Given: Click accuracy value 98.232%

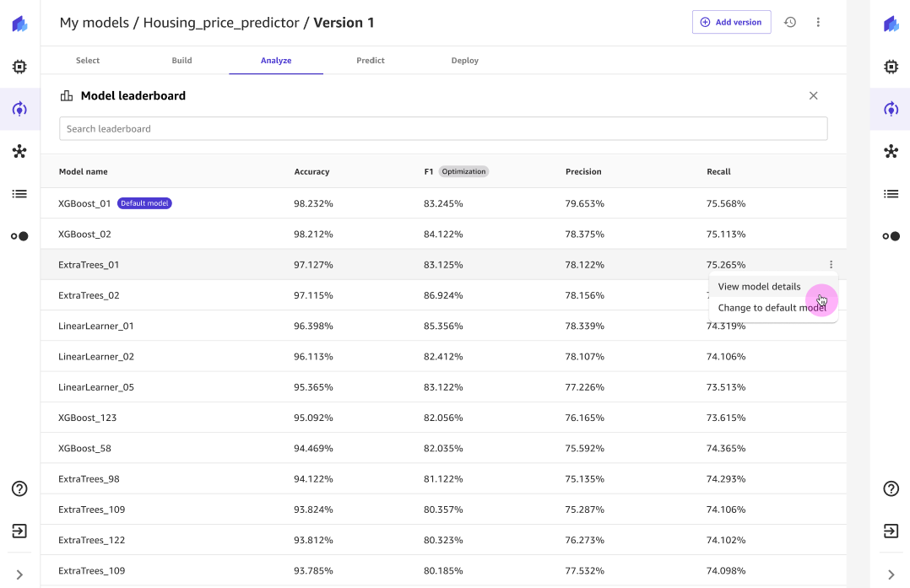Looking at the screenshot, I should click(x=313, y=203).
